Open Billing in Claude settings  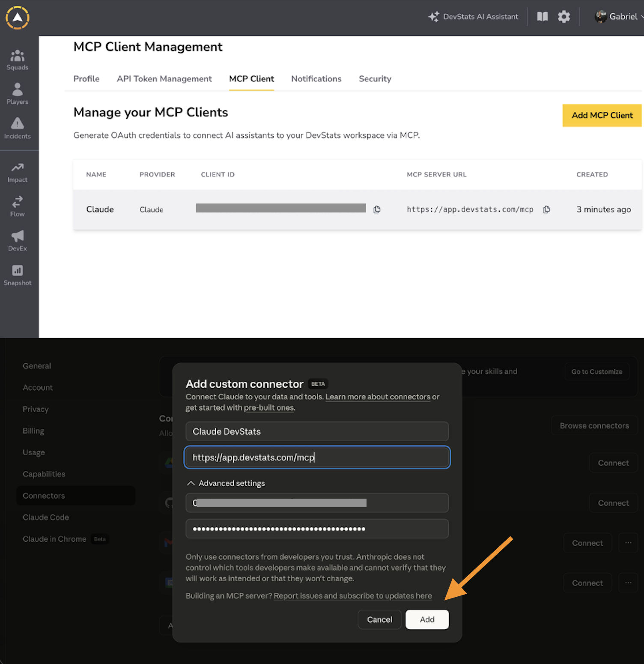[33, 431]
